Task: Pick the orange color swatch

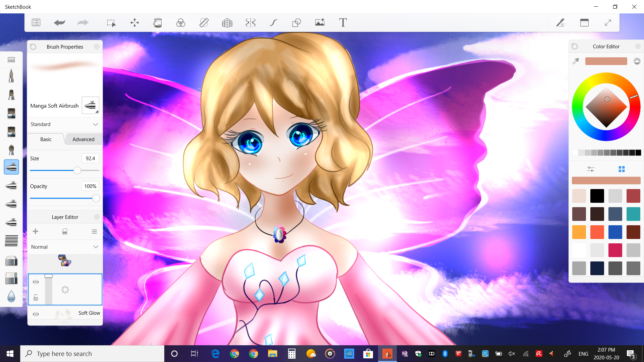Action: click(579, 232)
